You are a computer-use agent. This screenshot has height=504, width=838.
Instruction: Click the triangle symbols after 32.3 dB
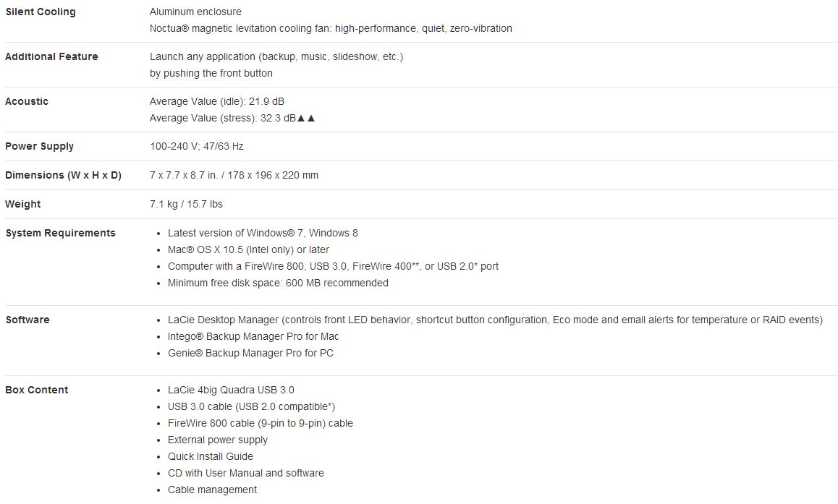(x=306, y=118)
